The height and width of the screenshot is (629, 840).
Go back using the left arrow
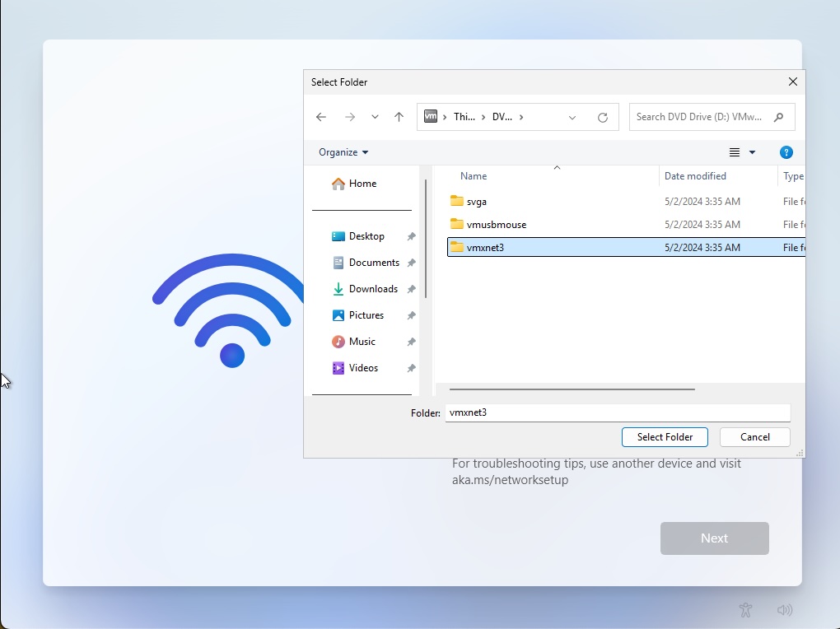321,117
